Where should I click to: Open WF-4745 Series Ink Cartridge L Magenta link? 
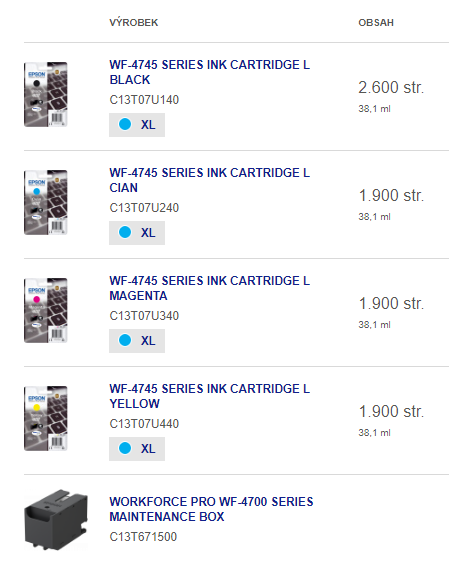[209, 288]
